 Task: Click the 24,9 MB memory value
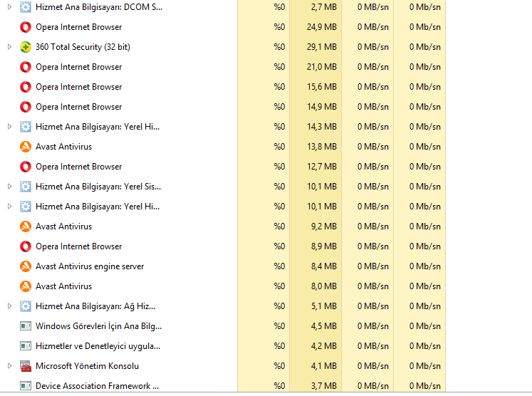click(x=322, y=27)
